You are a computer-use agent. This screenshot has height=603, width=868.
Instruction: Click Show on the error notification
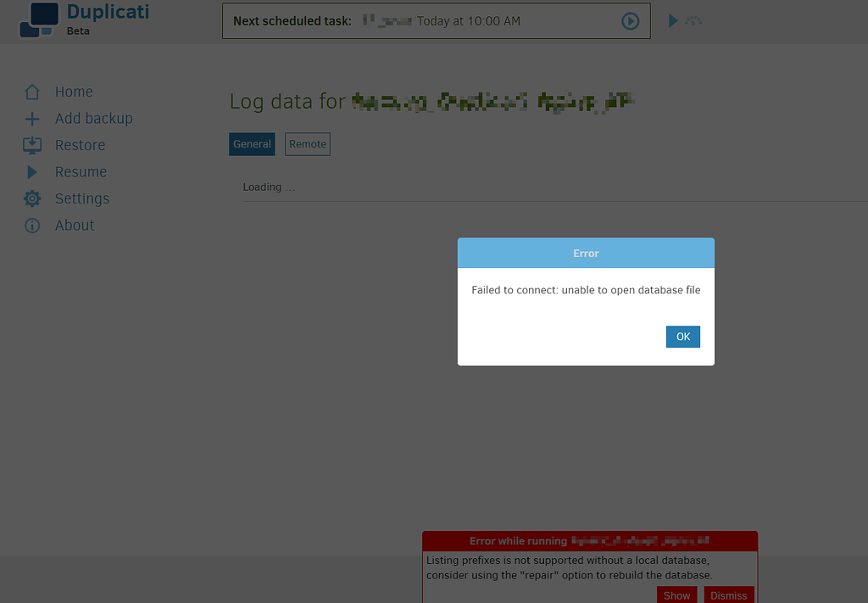coord(676,595)
